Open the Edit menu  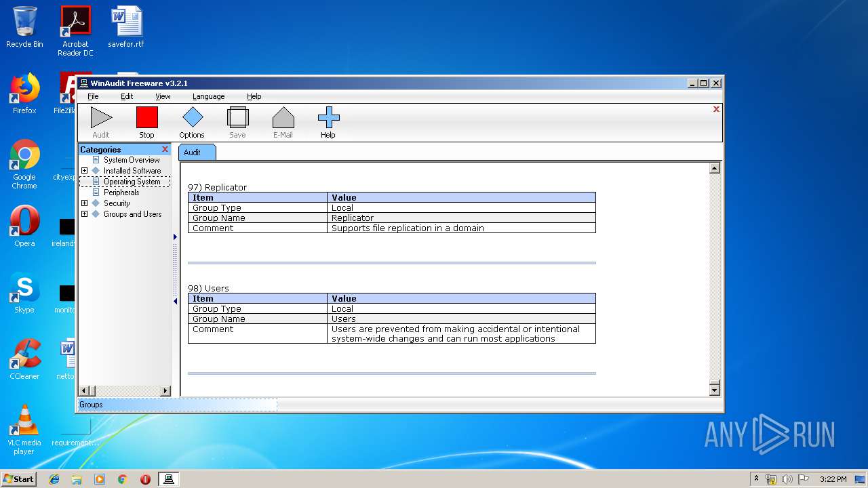pyautogui.click(x=127, y=96)
